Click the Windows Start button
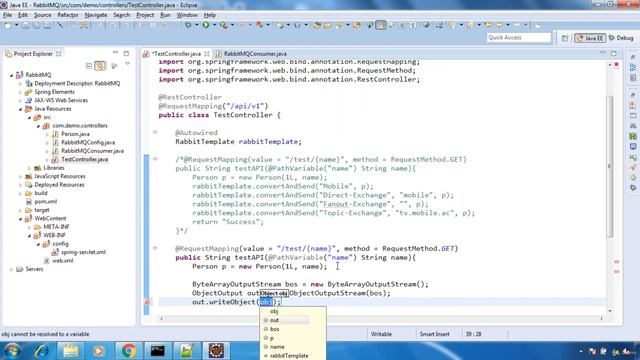Viewport: 640px width, 360px height. (12, 351)
